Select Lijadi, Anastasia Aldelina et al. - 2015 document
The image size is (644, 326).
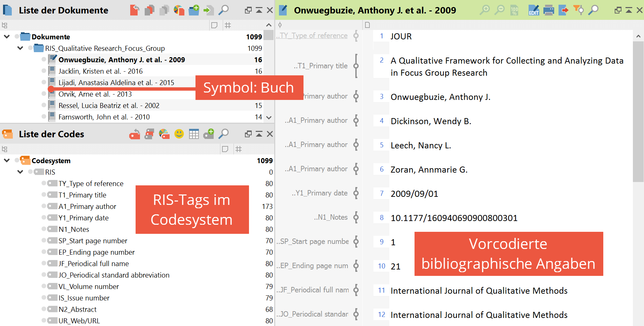tap(116, 82)
